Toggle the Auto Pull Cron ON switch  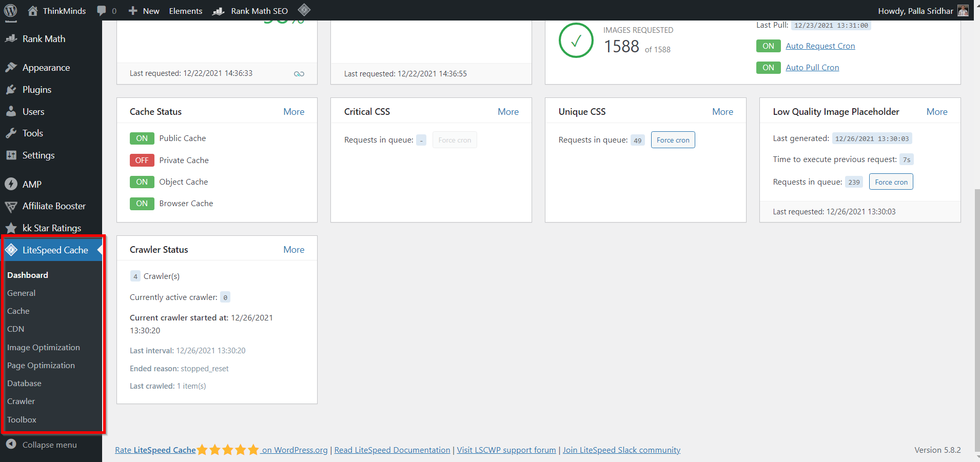tap(768, 68)
